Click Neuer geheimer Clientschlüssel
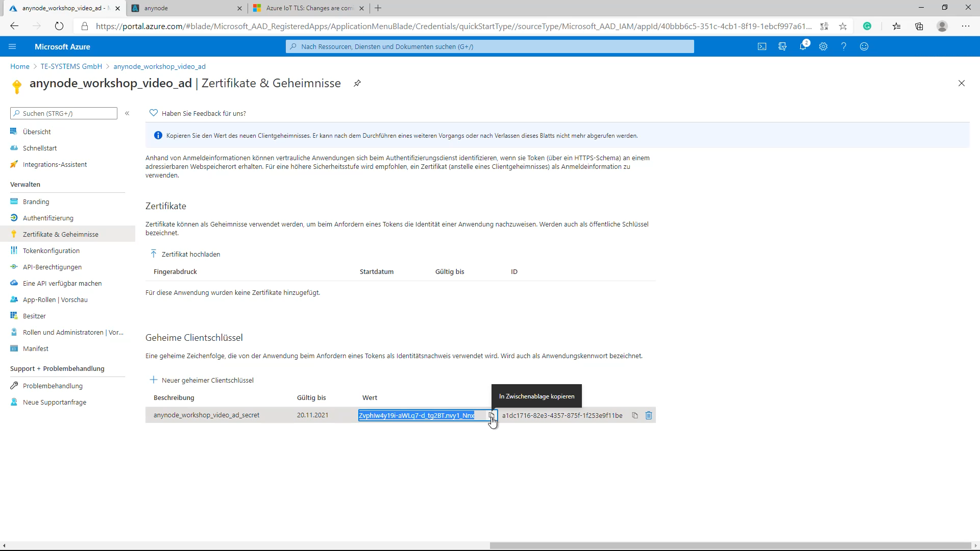Screen dimensions: 980x551 202,380
